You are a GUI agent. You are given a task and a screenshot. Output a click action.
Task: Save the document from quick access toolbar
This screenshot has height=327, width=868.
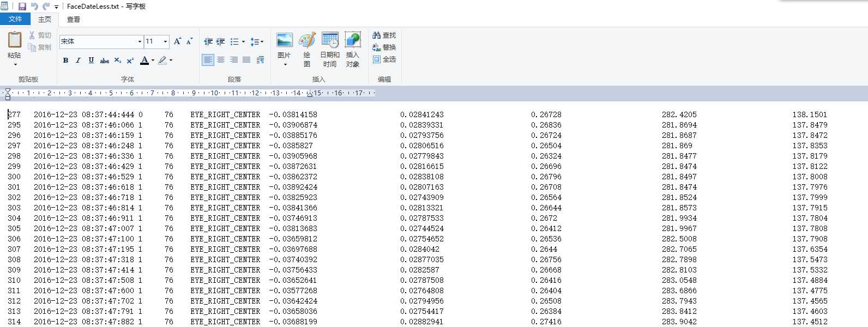22,7
